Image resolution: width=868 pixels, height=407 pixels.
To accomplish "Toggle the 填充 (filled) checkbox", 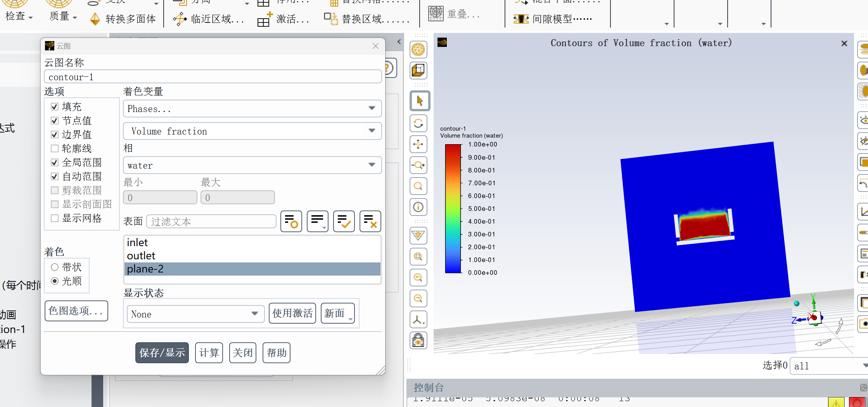I will [55, 107].
